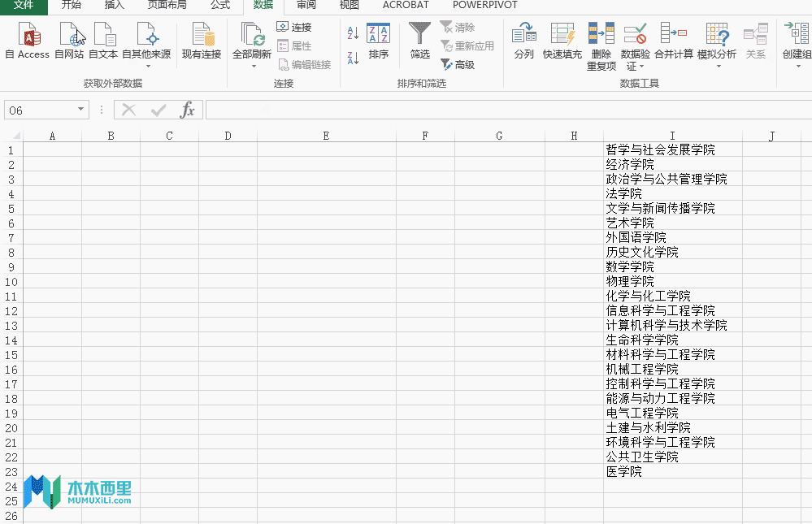This screenshot has width=812, height=524.
Task: Open 自其他来源 sources dropdown
Action: point(146,45)
